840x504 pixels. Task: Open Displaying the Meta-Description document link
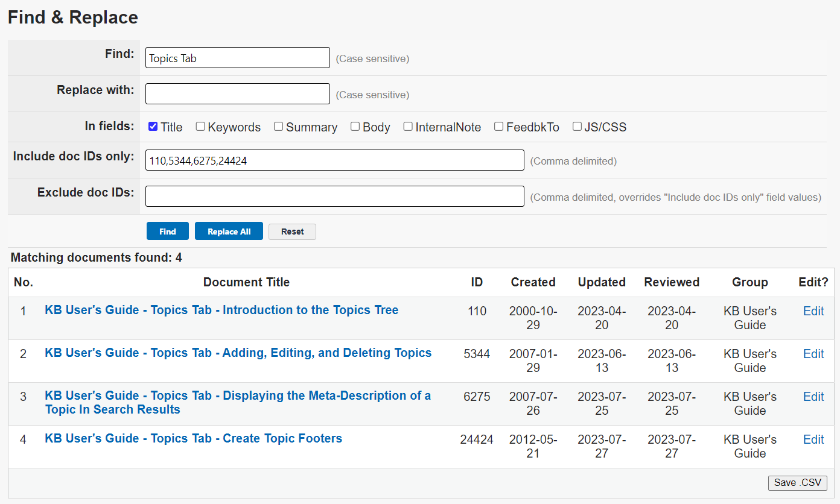pyautogui.click(x=238, y=403)
